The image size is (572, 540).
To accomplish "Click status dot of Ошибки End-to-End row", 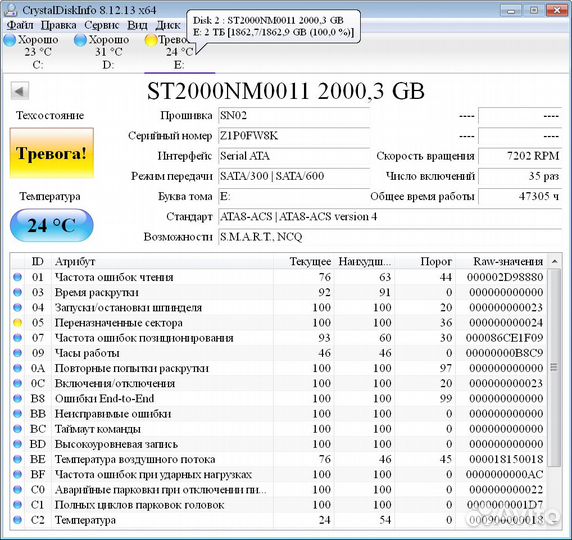I will click(18, 399).
